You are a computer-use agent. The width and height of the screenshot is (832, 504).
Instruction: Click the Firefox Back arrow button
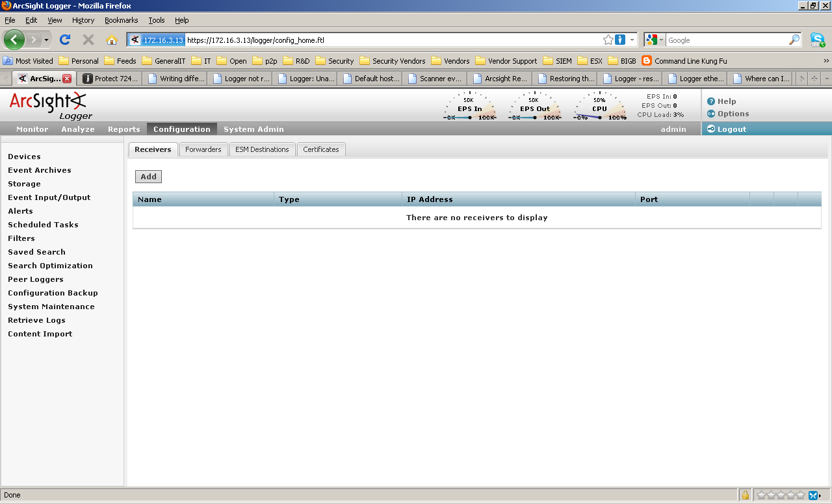coord(14,40)
